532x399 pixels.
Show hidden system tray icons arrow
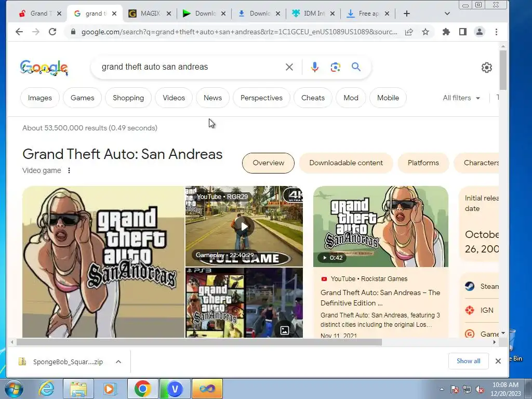(442, 389)
